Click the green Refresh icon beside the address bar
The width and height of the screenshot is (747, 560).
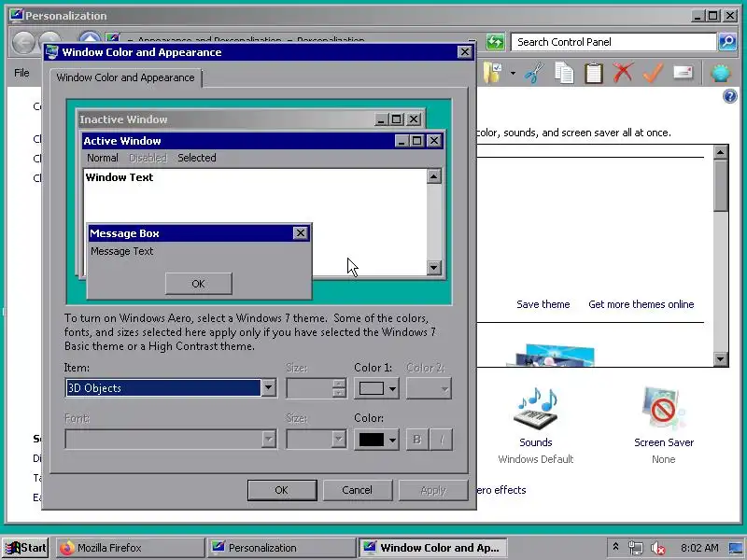(x=496, y=42)
